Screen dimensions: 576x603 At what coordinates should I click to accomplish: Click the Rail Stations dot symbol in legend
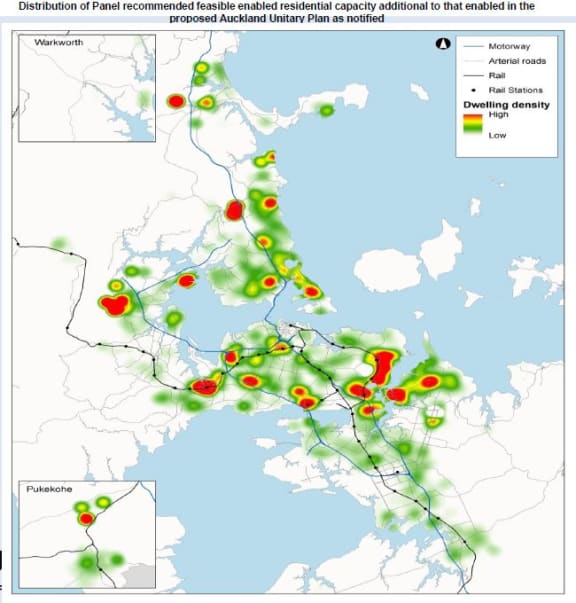pyautogui.click(x=474, y=90)
